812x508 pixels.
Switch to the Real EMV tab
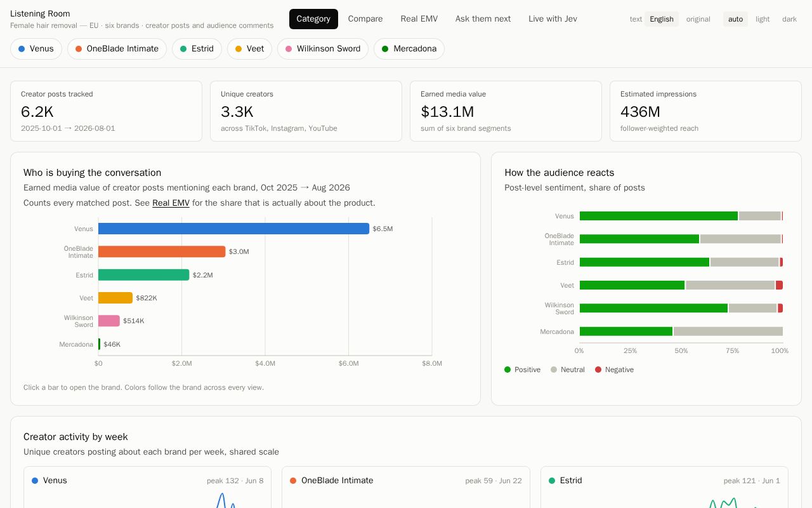[419, 19]
